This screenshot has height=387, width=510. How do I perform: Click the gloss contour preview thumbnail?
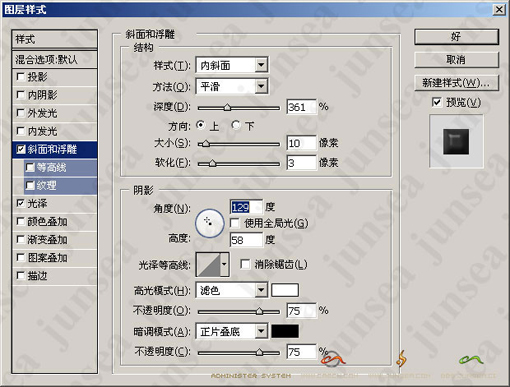coord(208,264)
